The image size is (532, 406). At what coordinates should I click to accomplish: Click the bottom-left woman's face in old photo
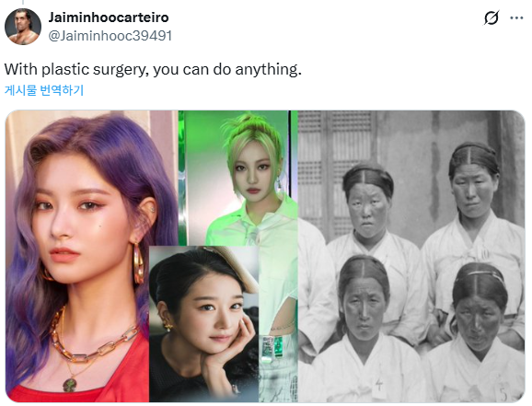pyautogui.click(x=364, y=310)
